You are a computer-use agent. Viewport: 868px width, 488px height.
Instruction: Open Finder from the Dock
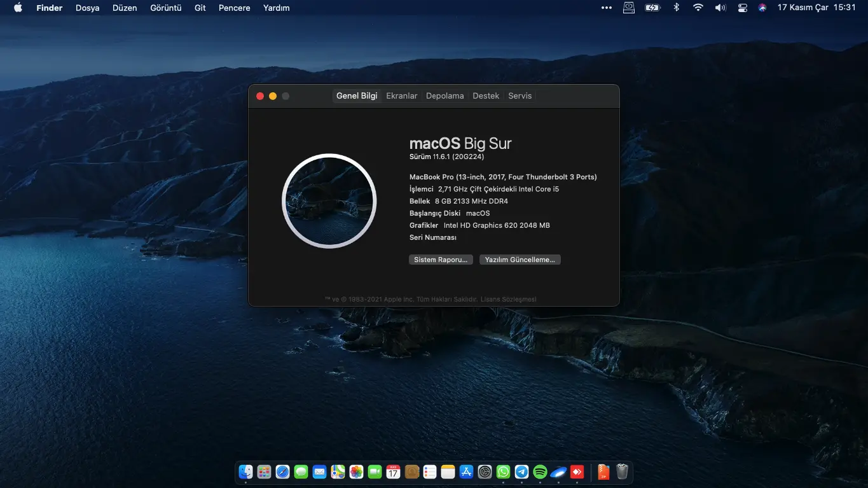click(245, 472)
